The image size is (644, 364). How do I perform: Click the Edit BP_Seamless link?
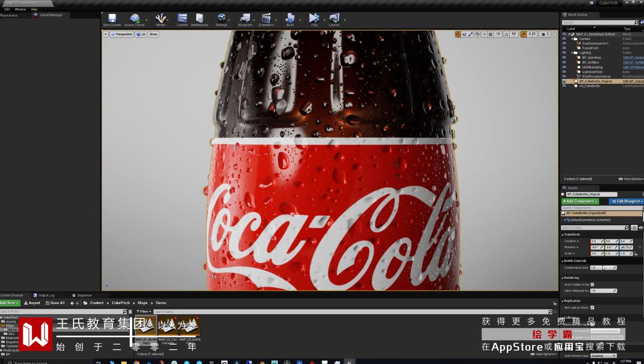[634, 57]
